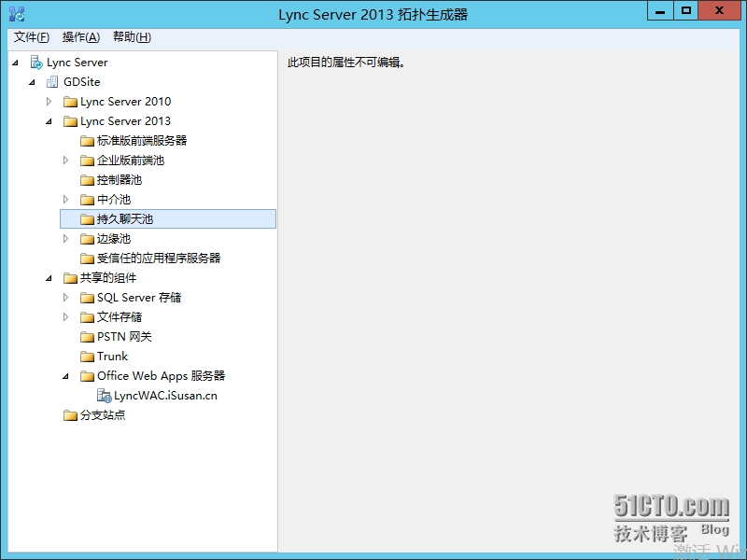
Task: Click the 边缘池 folder icon
Action: (87, 239)
